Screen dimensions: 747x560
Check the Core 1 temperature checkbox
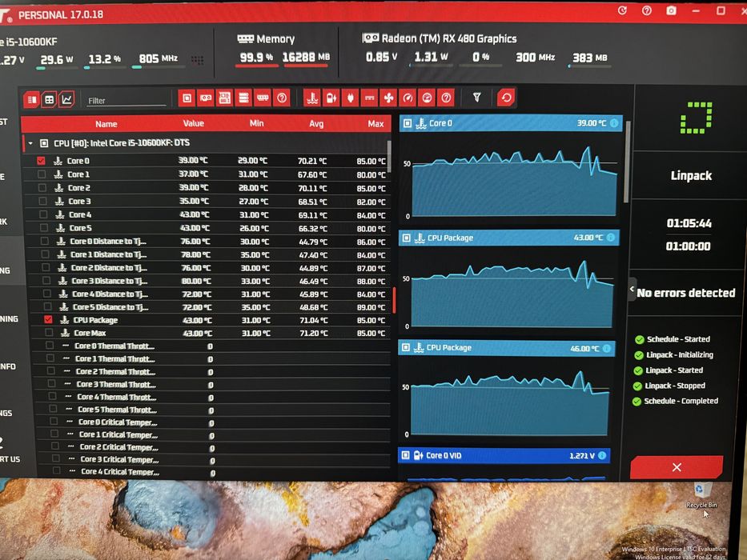(42, 174)
